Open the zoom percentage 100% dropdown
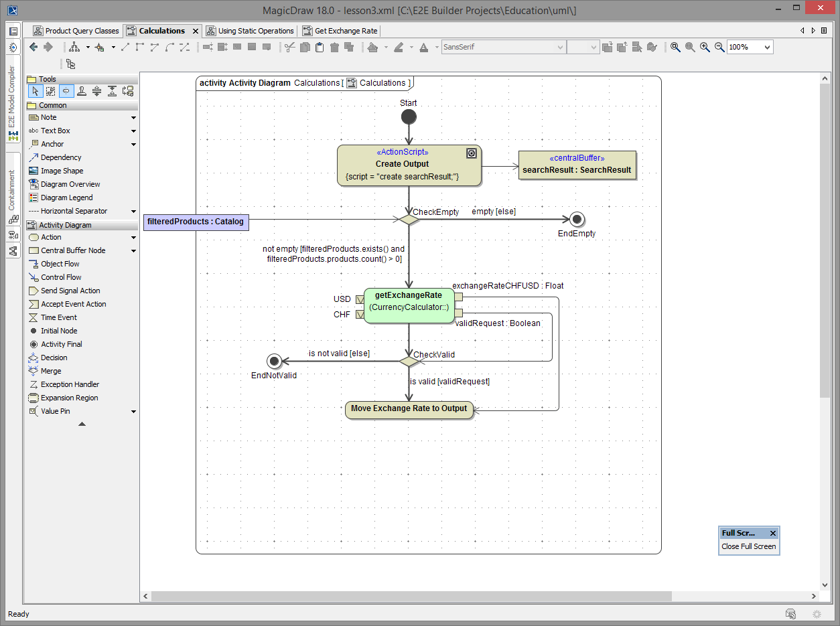 tap(767, 47)
